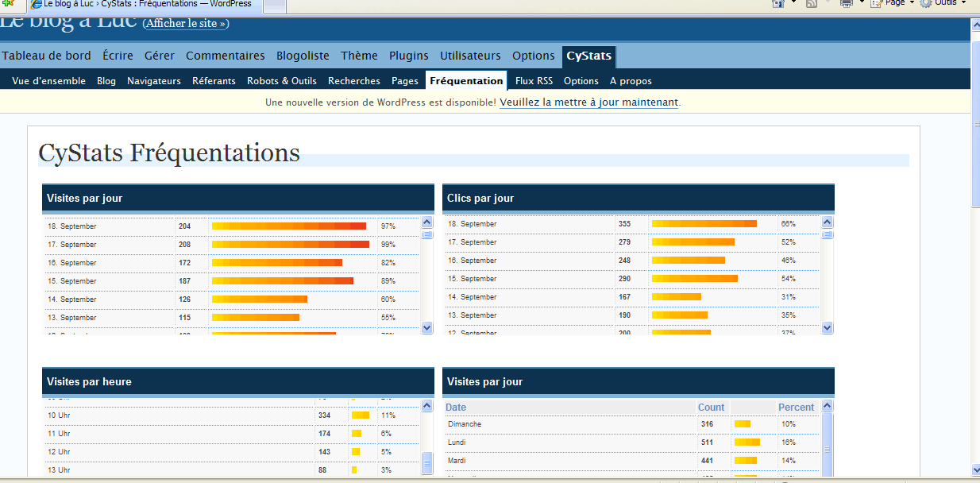Click the 82% value in Visites par jour

[x=388, y=263]
